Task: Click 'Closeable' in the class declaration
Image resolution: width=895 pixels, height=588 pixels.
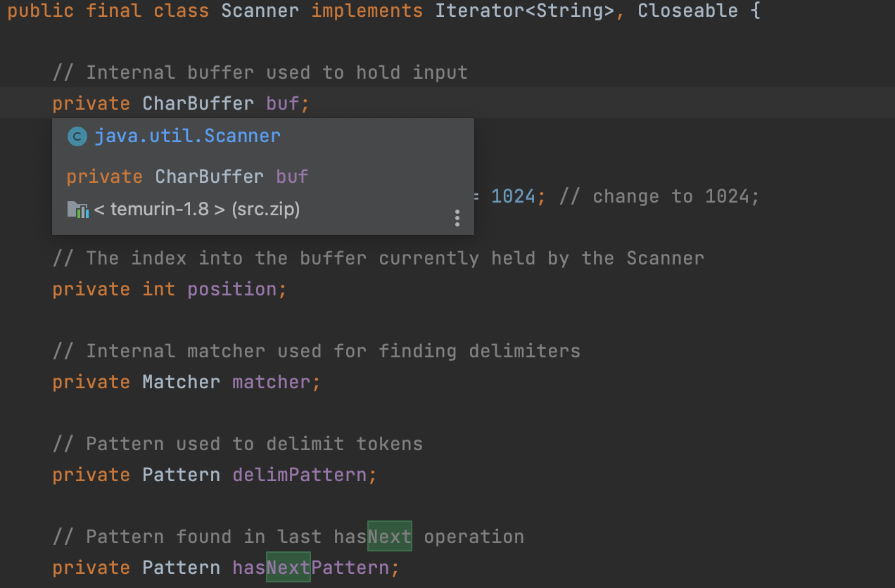Action: [x=688, y=11]
